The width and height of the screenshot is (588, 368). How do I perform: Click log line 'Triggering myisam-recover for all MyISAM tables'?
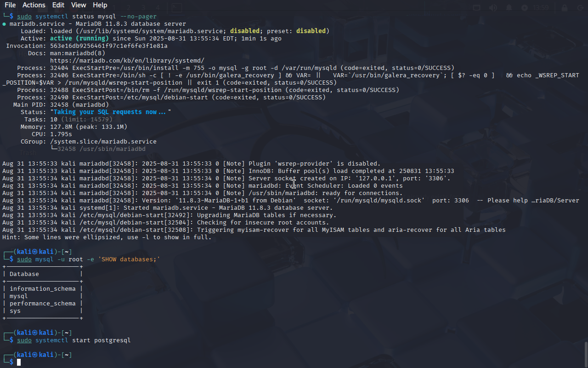pos(254,230)
